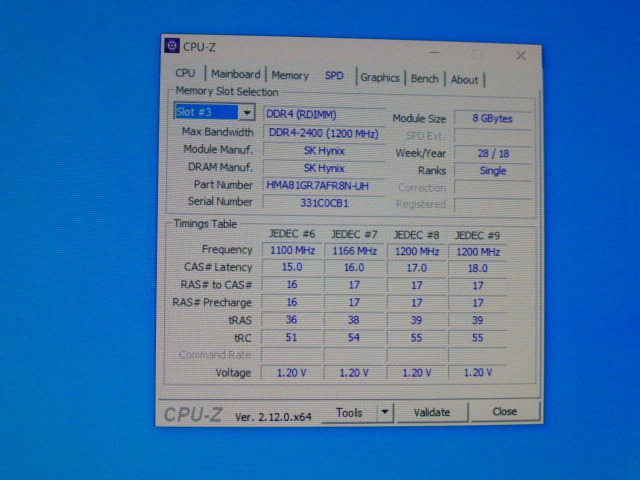Open the Tools dropdown arrow

pyautogui.click(x=384, y=412)
